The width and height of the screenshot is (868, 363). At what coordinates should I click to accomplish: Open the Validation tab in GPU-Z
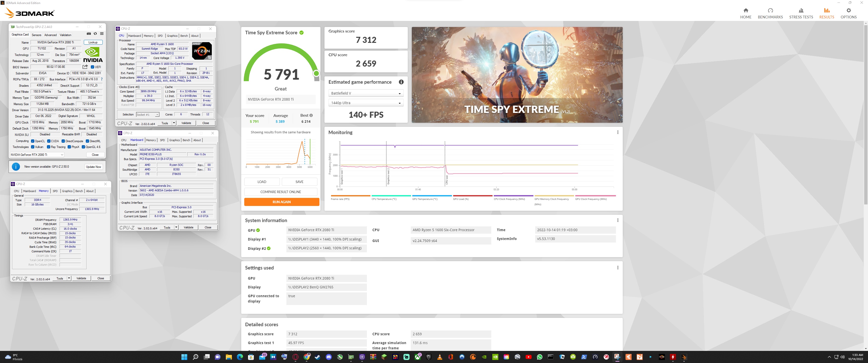(65, 35)
